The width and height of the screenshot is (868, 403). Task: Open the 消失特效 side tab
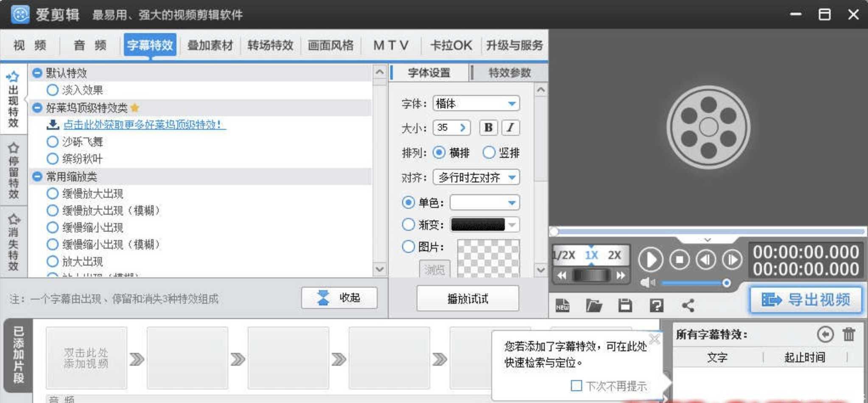(x=14, y=242)
